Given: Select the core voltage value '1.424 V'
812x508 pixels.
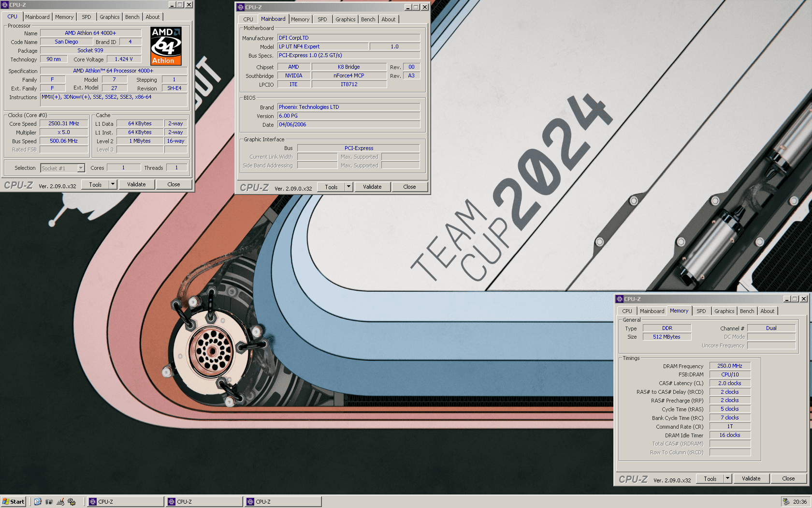Looking at the screenshot, I should coord(124,59).
